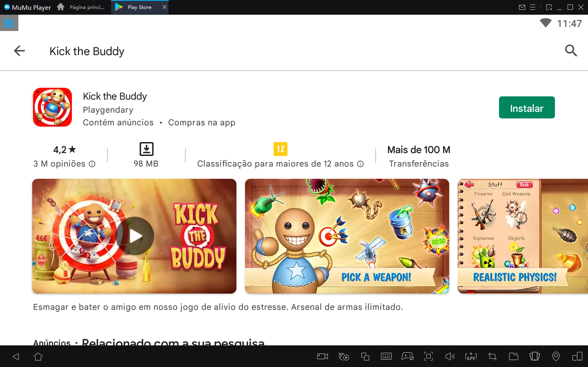Open the MuMu Player hamburger menu
588x367 pixels.
[532, 7]
